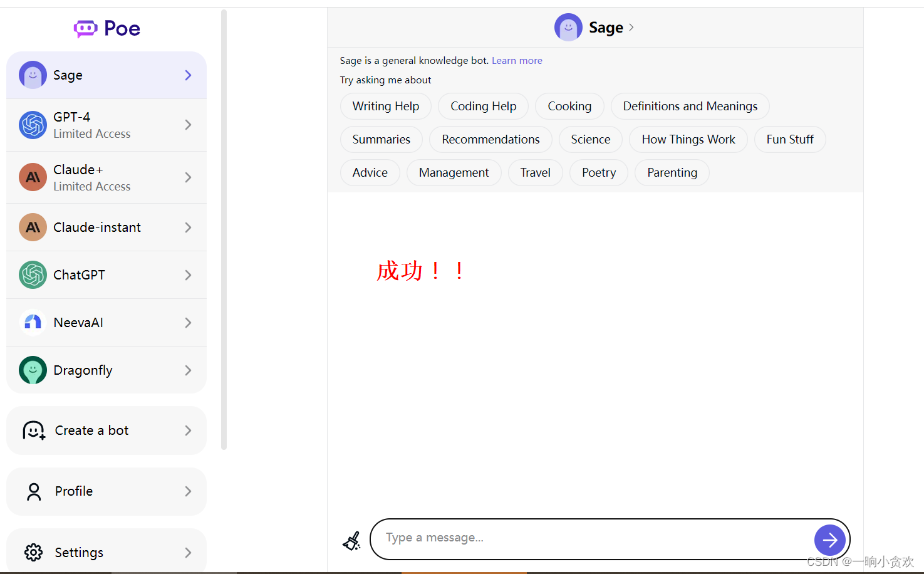Click Limited Access text under GPT-4
The height and width of the screenshot is (574, 924).
click(x=92, y=134)
